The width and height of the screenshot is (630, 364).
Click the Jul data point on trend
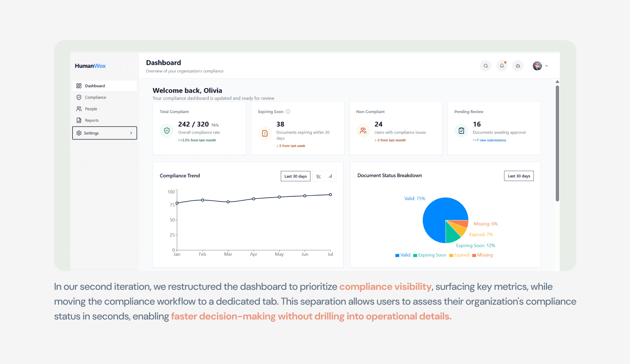330,195
